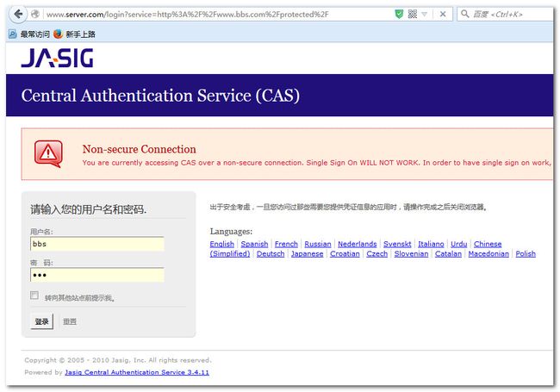Click the Firefox icon beside 新手上路
Image resolution: width=560 pixels, height=392 pixels.
(58, 34)
